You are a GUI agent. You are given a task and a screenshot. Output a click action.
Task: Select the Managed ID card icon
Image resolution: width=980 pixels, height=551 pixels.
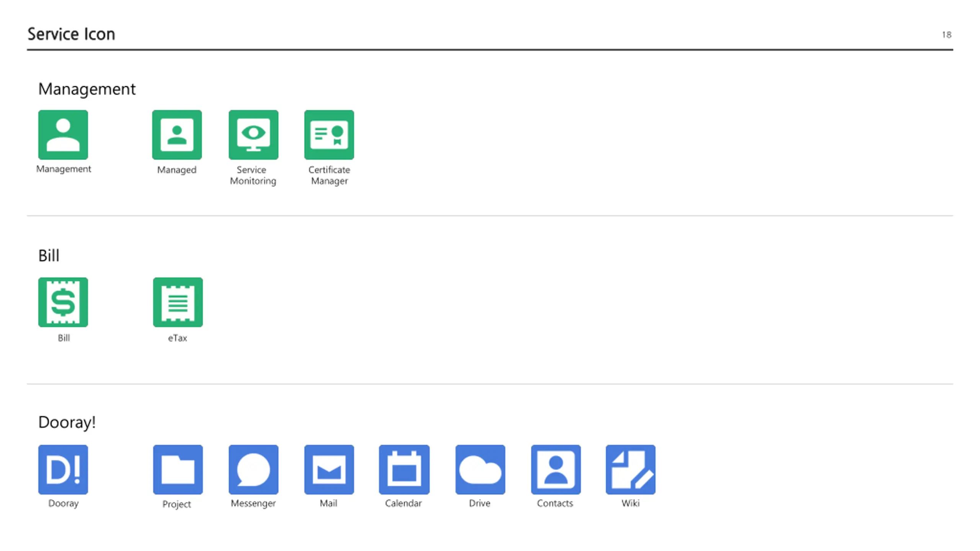(x=177, y=135)
